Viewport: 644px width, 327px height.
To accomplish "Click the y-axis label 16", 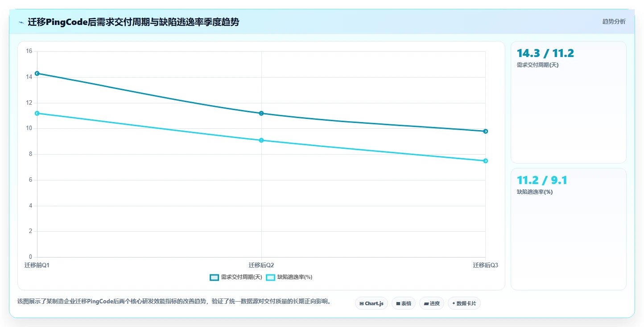I will [29, 51].
